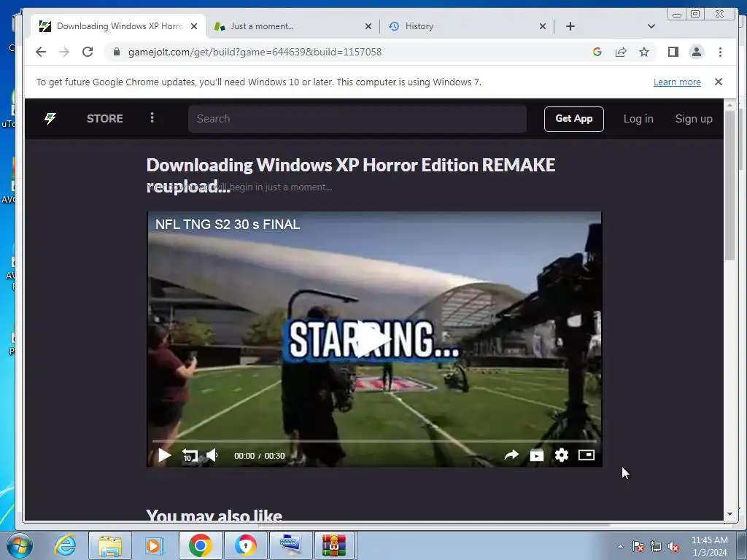The width and height of the screenshot is (747, 560).
Task: Click Sign up
Action: tap(694, 119)
